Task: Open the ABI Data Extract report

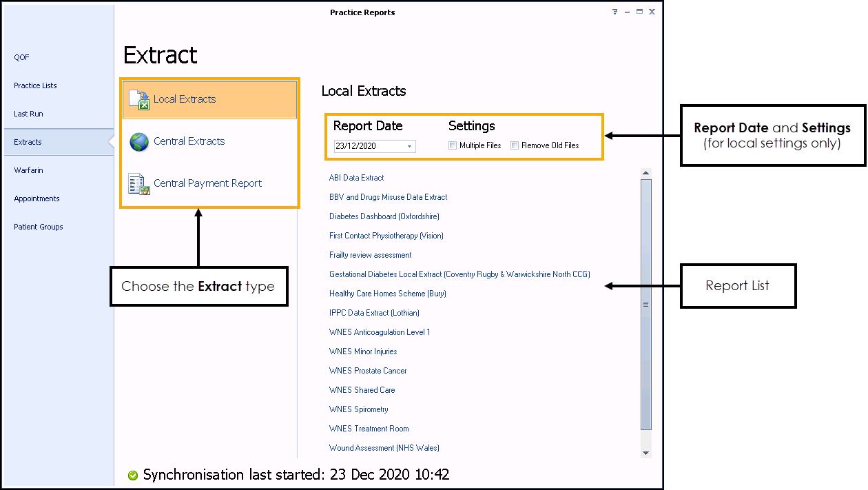Action: (x=356, y=178)
